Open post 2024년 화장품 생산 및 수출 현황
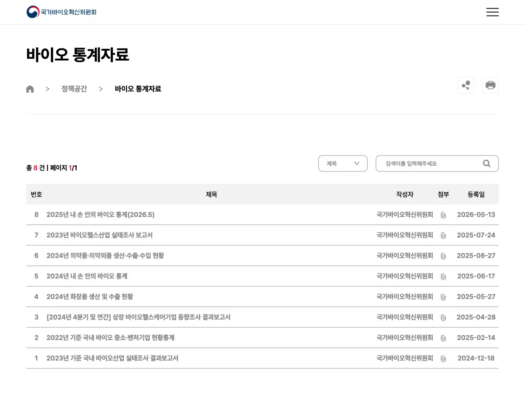Viewport: 525px width, 420px height. [90, 297]
